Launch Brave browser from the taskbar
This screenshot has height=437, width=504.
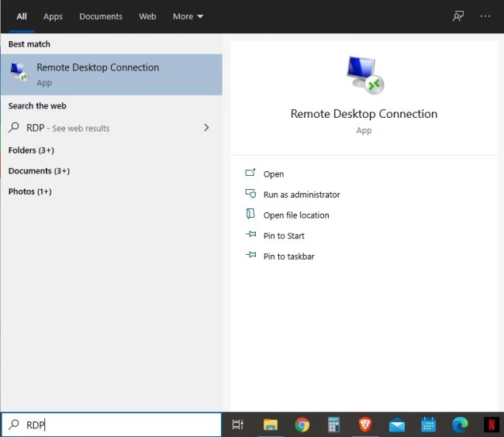[365, 425]
